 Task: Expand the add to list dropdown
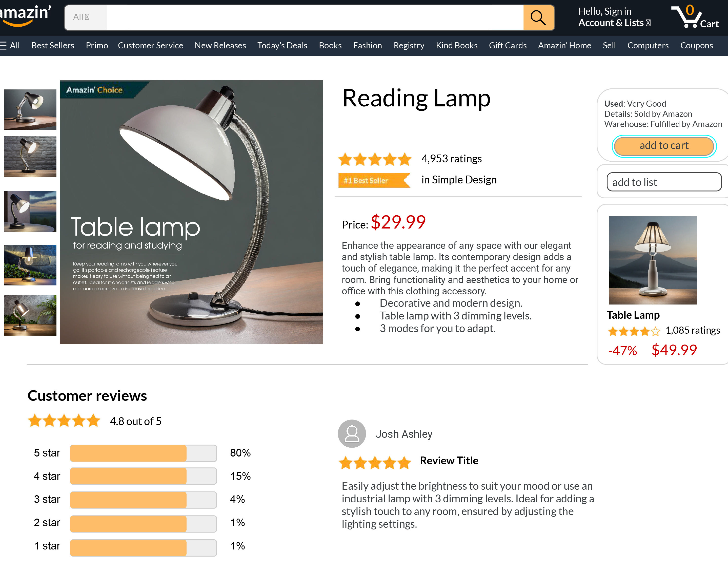coord(664,182)
